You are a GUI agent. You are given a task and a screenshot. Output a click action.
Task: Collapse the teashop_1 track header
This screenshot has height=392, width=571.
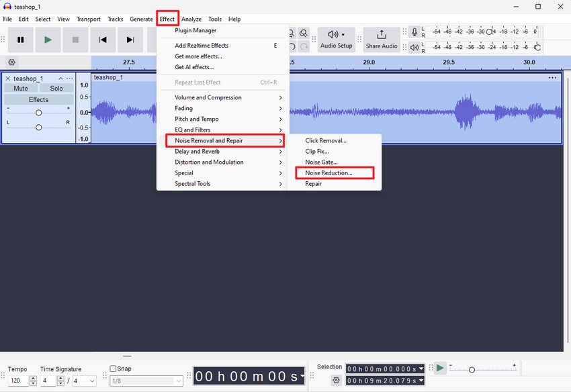tap(60, 78)
